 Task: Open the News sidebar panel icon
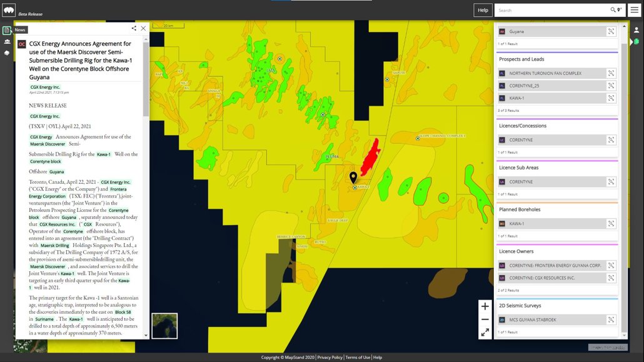(7, 31)
